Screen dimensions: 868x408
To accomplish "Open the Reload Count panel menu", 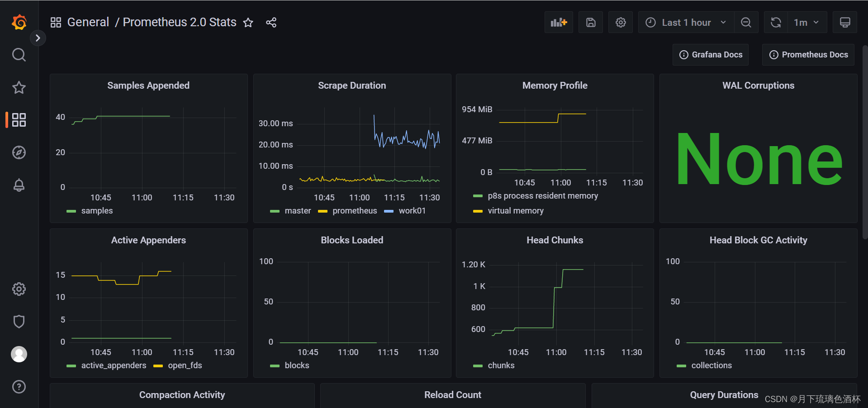I will point(453,395).
